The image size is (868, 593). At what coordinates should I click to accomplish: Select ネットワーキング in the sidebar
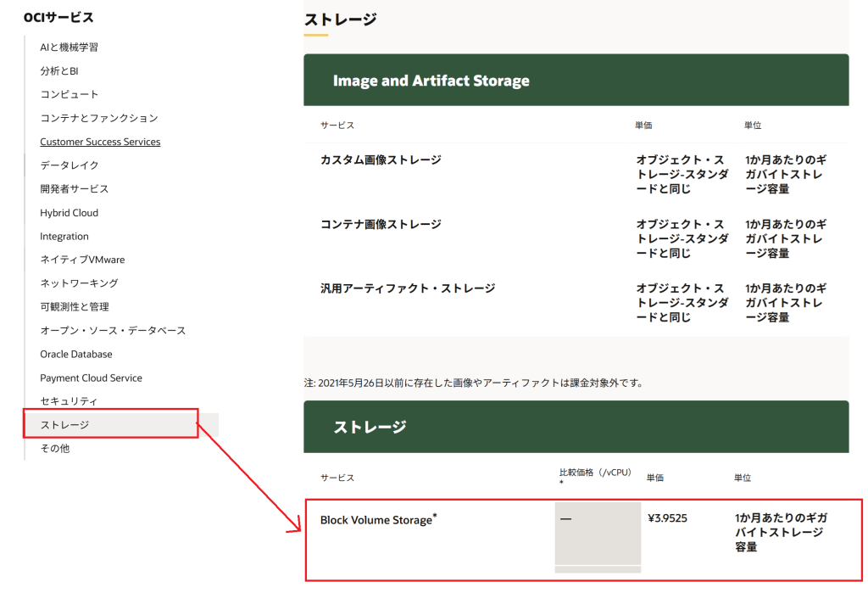[x=79, y=283]
